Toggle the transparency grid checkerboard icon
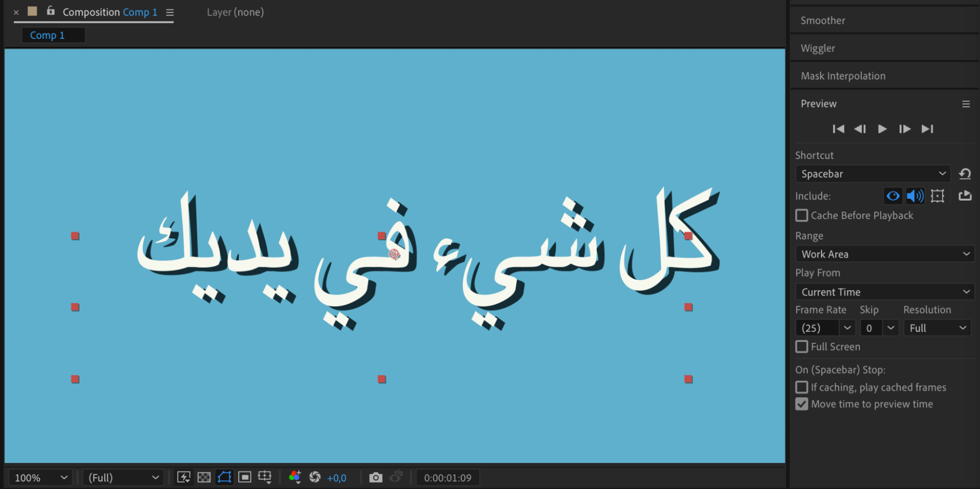Screen dimensions: 980x489 point(204,477)
